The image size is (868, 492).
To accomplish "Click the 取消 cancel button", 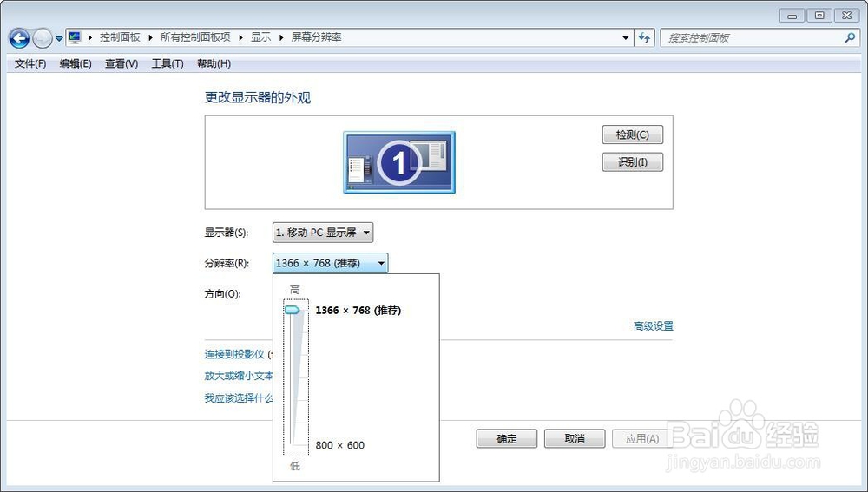I will (575, 439).
